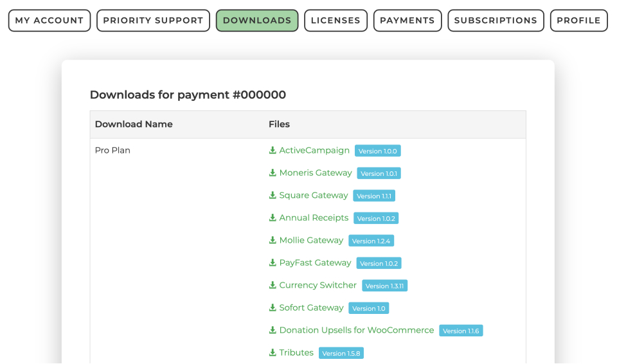Click the Version 1.5.8 badge
This screenshot has height=364, width=617.
341,353
